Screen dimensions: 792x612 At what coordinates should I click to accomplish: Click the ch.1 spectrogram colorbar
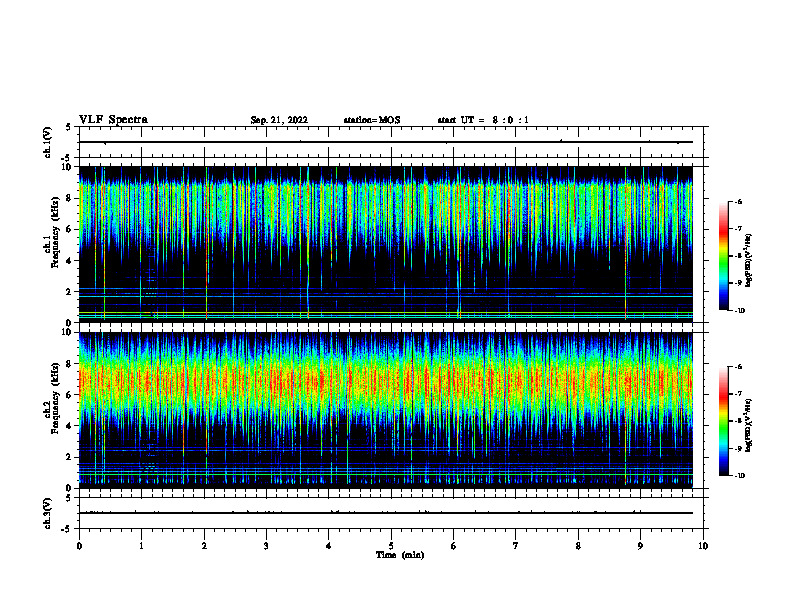tap(724, 256)
